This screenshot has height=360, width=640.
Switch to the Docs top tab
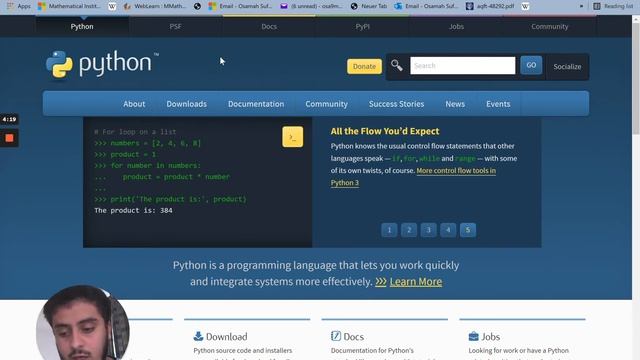[x=269, y=27]
